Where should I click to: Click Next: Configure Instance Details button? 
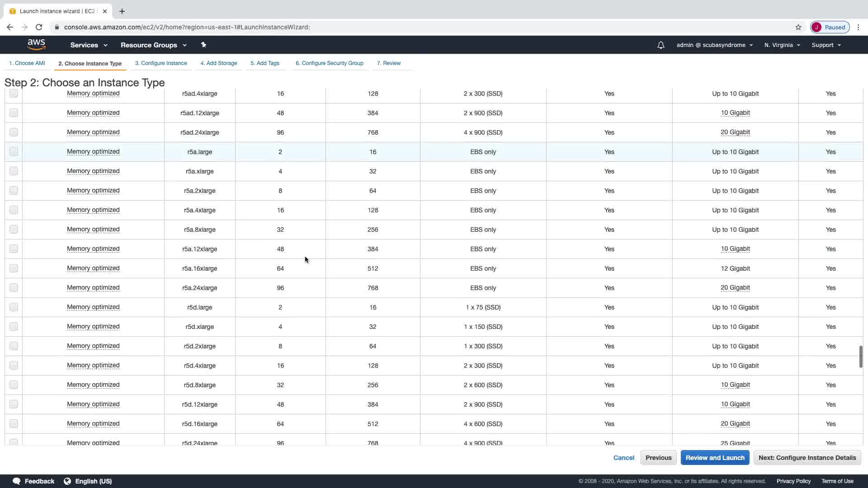[x=807, y=458]
